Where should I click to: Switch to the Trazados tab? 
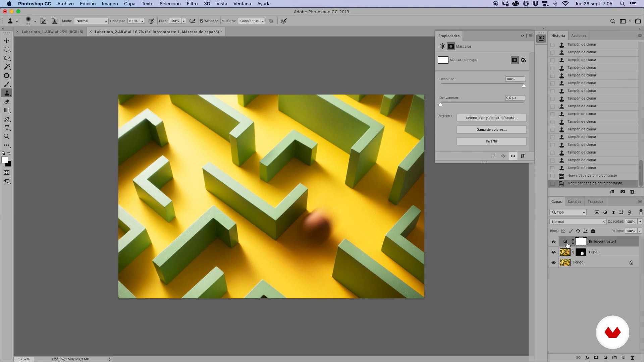tap(595, 201)
